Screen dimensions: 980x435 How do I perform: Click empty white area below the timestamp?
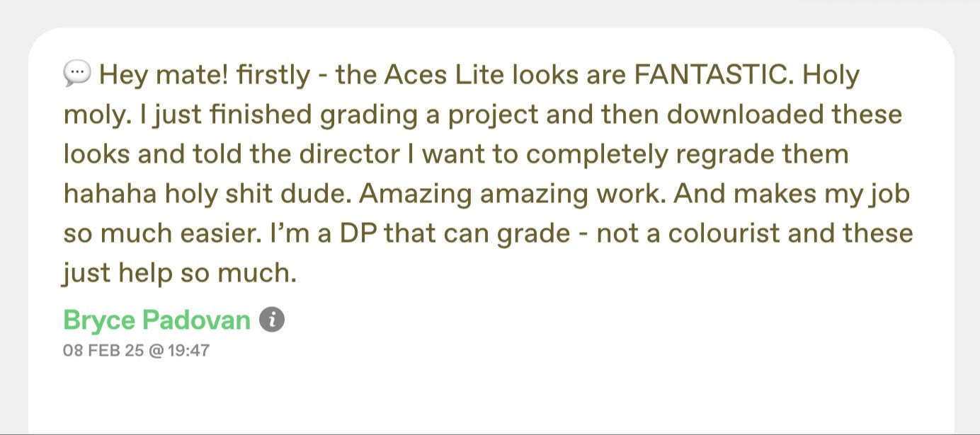[x=489, y=396]
